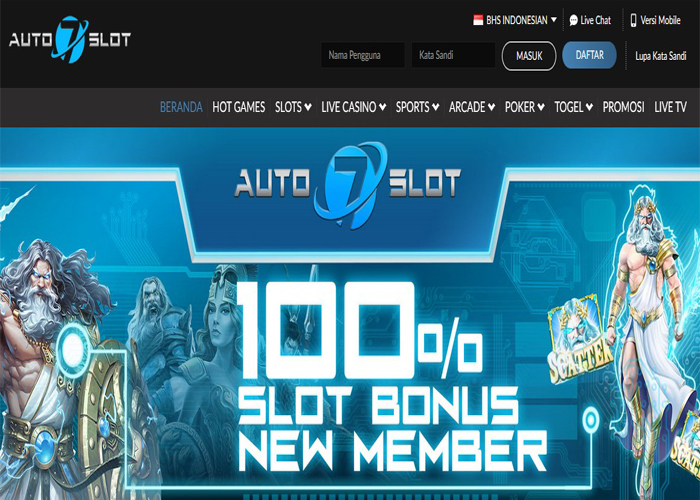
Task: Open the ARCADE dropdown arrow
Action: 491,107
